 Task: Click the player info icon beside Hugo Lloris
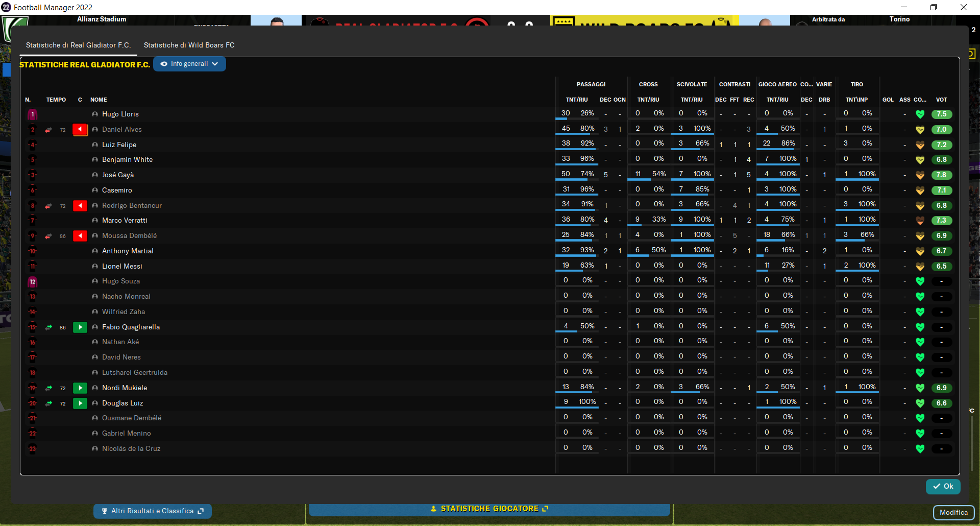(x=95, y=114)
